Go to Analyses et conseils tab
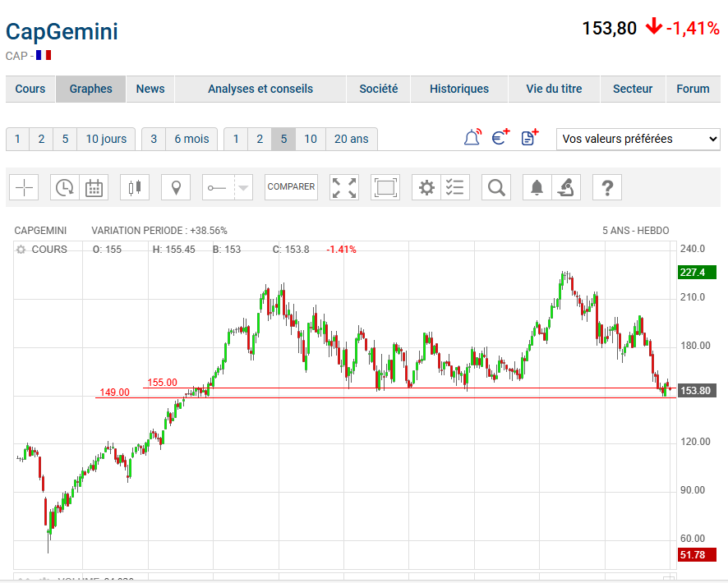Screen dimensions: 728x583 (260, 89)
